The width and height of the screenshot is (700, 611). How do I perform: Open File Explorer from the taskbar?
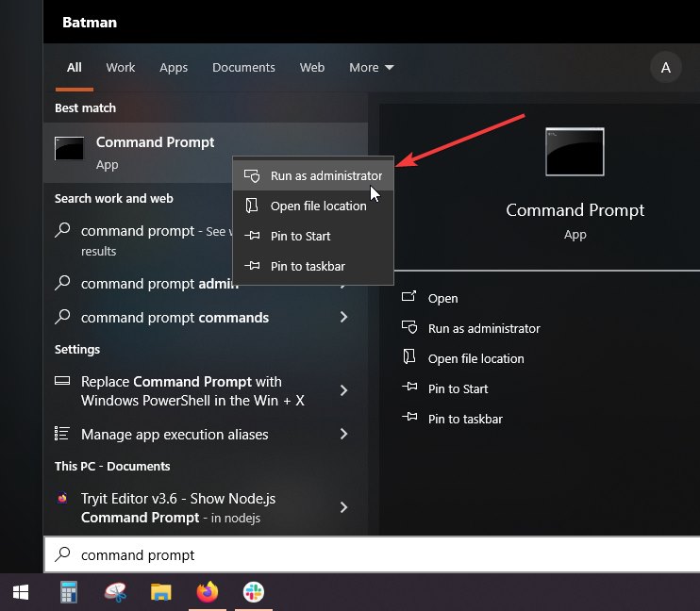point(161,592)
